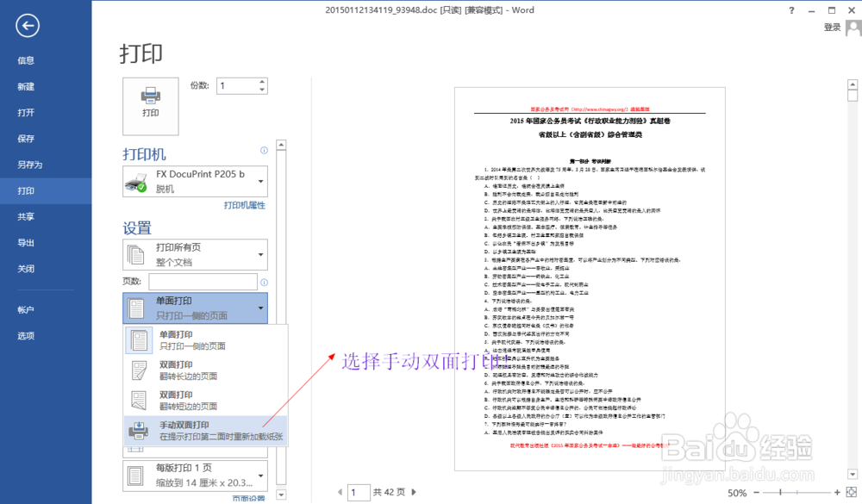The image size is (862, 504).
Task: Click the user account avatar icon
Action: click(853, 28)
